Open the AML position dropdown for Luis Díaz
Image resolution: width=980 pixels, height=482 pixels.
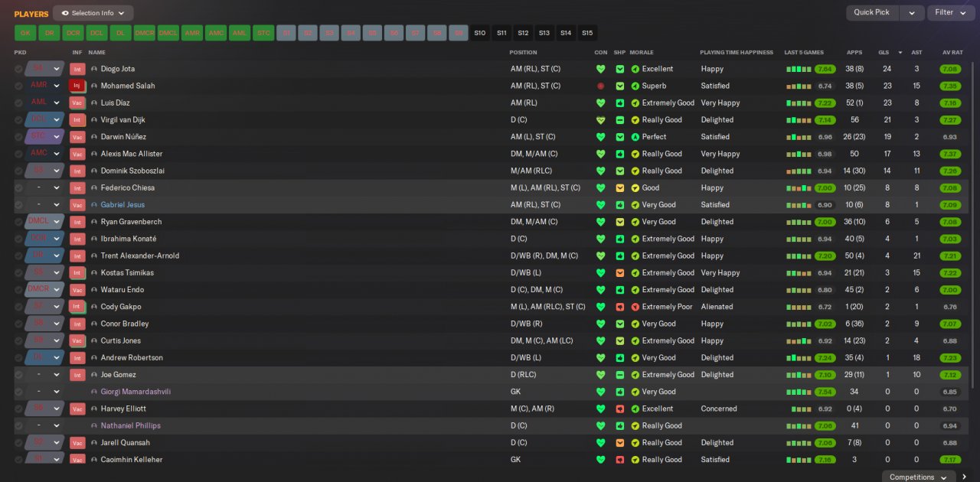coord(44,103)
